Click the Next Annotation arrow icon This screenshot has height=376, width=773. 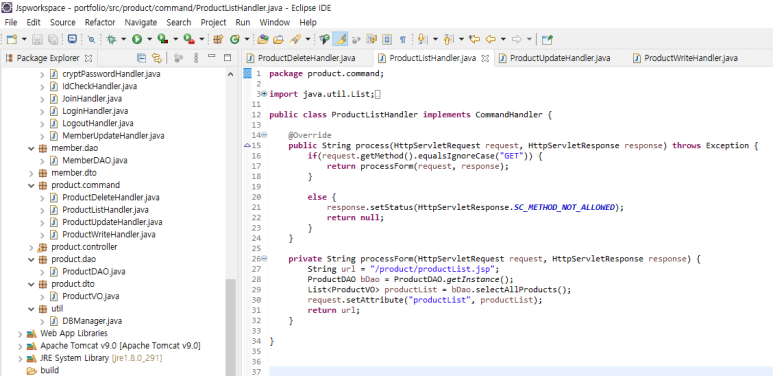(422, 39)
